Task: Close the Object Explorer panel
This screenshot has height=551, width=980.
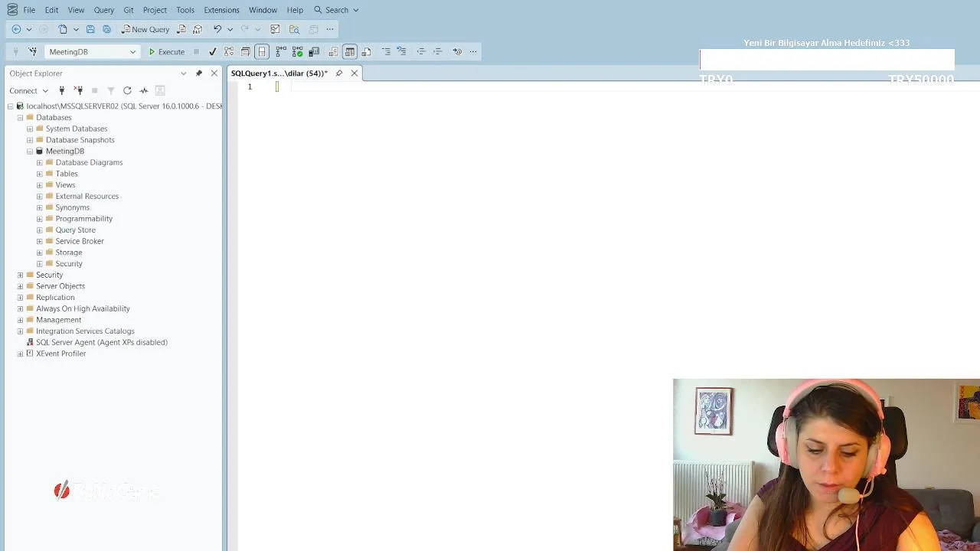Action: click(x=214, y=73)
